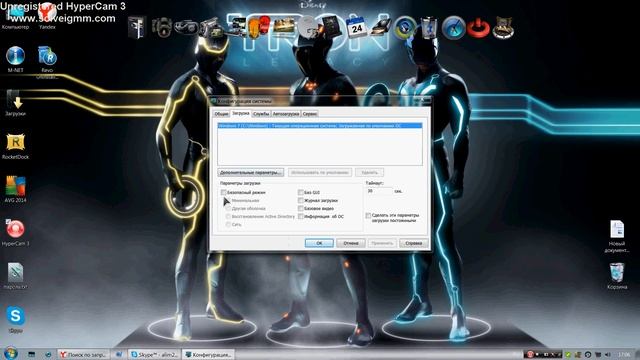Choose Восстановление Active Directory radio option
This screenshot has height=360, width=640.
pos(228,216)
